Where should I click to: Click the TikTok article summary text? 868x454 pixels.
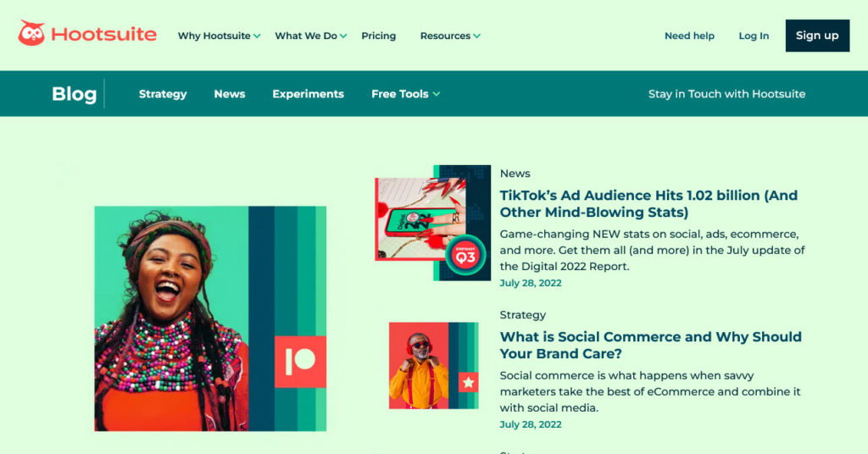[x=652, y=250]
